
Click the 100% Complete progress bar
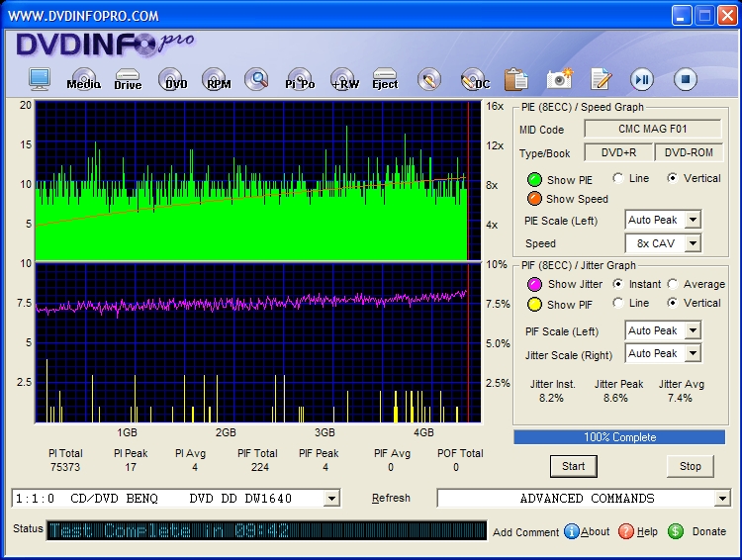(x=619, y=437)
